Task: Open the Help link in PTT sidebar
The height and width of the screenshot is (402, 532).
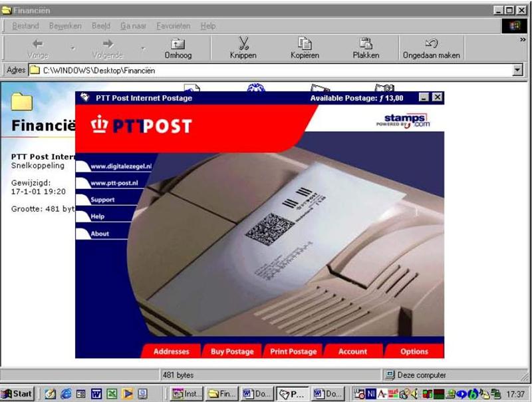Action: (x=97, y=216)
